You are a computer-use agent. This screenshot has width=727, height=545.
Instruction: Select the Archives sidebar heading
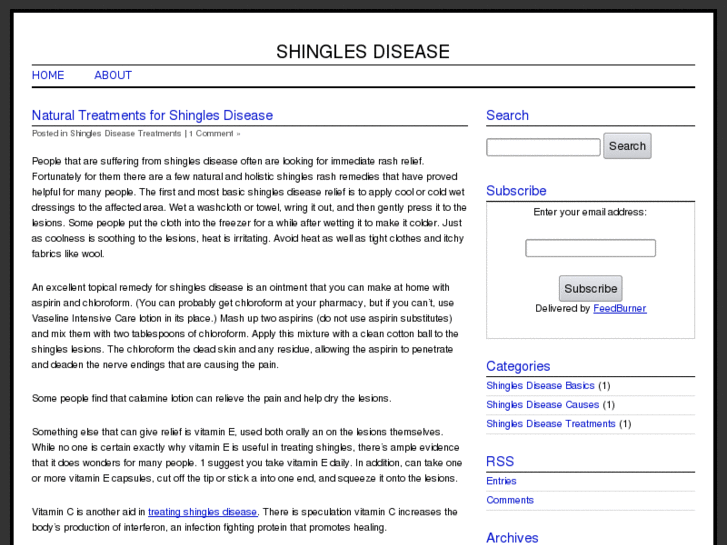click(512, 538)
